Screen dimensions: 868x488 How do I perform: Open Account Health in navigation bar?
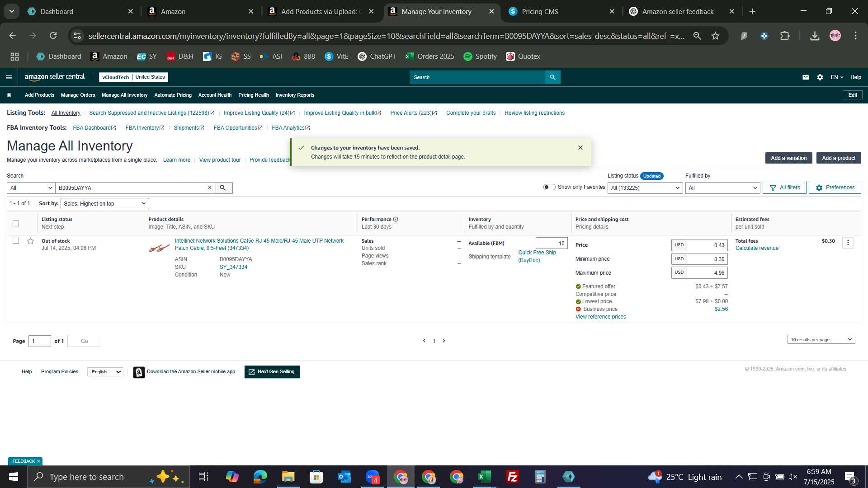(x=215, y=95)
